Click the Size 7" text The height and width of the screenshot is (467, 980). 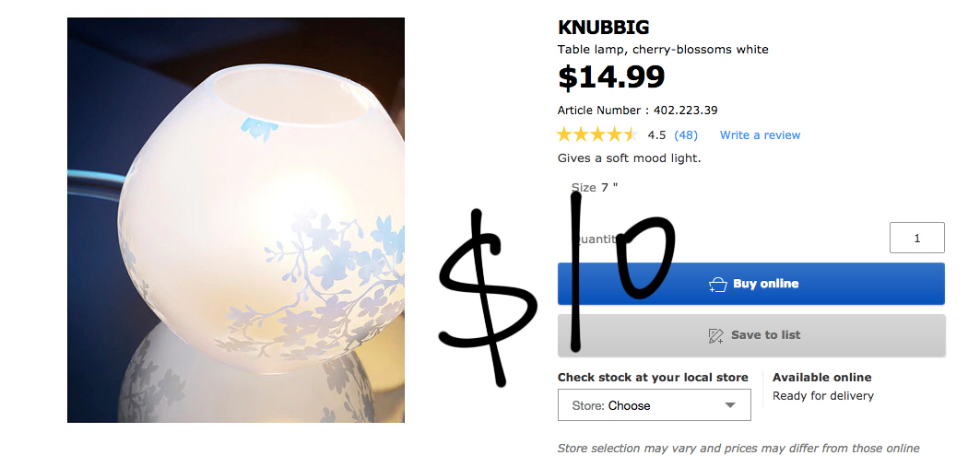tap(595, 188)
